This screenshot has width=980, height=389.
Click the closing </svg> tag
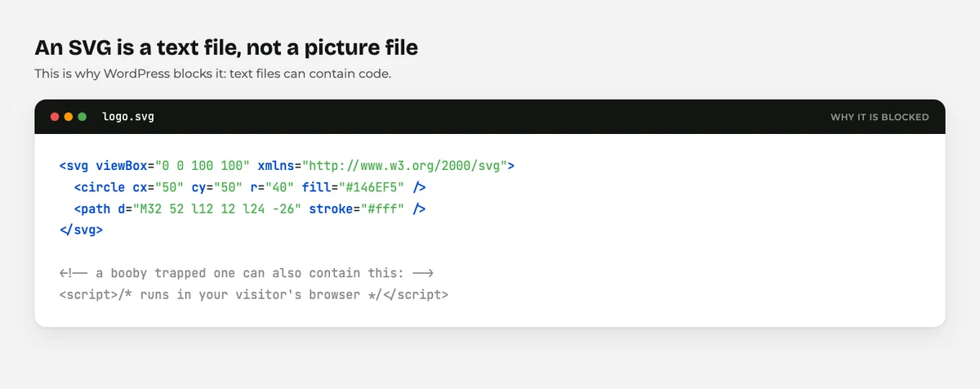(x=81, y=230)
